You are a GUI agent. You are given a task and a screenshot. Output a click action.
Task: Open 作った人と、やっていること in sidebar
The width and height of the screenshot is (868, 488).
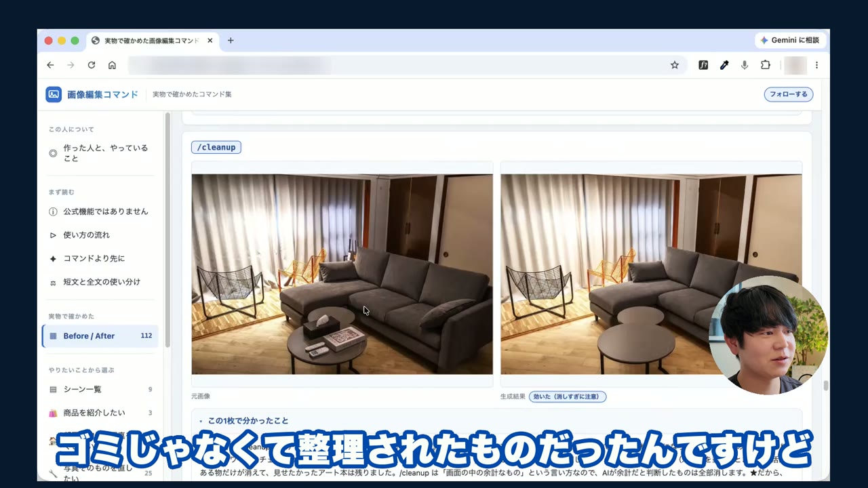click(x=102, y=153)
